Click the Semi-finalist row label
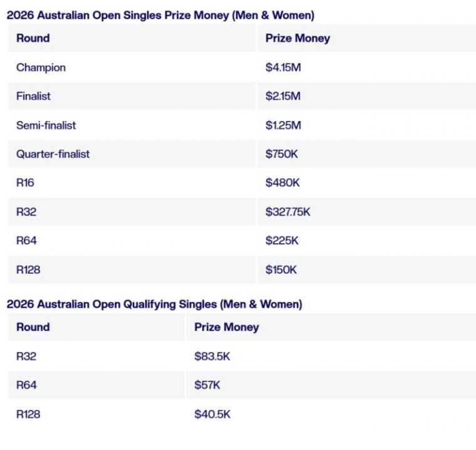476x450 pixels. coord(46,125)
